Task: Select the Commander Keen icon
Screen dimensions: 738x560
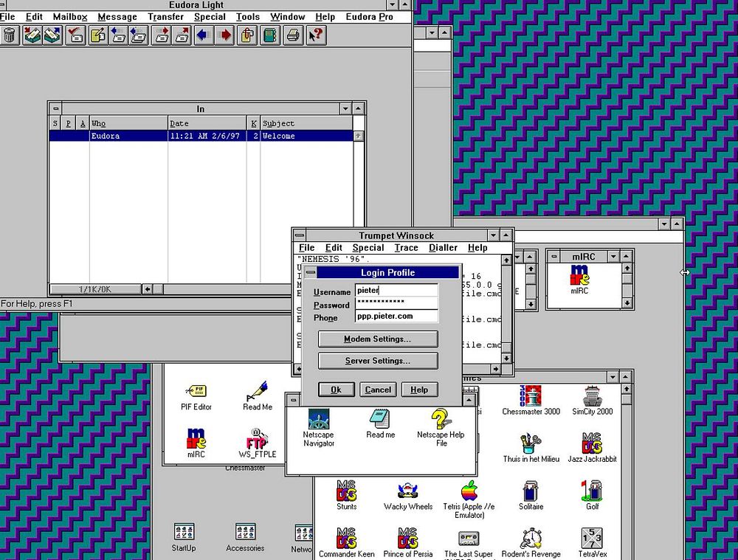Action: (346, 543)
